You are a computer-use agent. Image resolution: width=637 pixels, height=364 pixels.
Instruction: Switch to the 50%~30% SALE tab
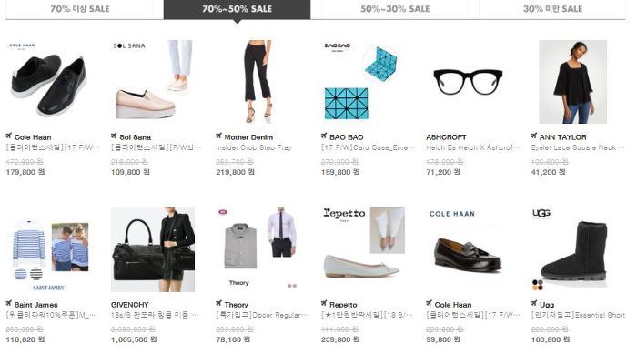(395, 9)
